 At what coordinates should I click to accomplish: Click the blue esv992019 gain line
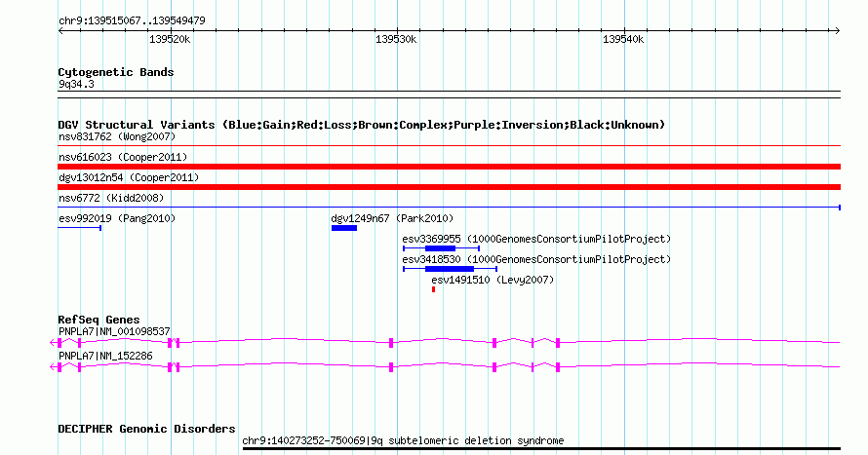pyautogui.click(x=80, y=228)
